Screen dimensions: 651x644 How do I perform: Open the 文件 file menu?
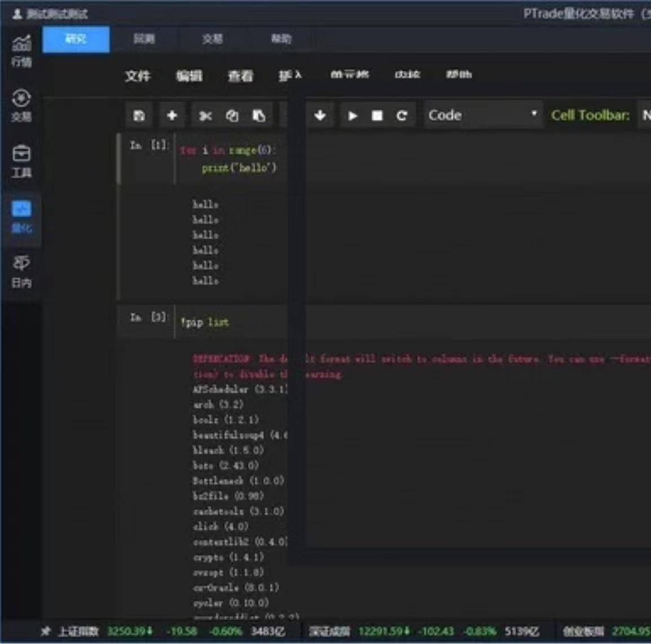pos(138,76)
